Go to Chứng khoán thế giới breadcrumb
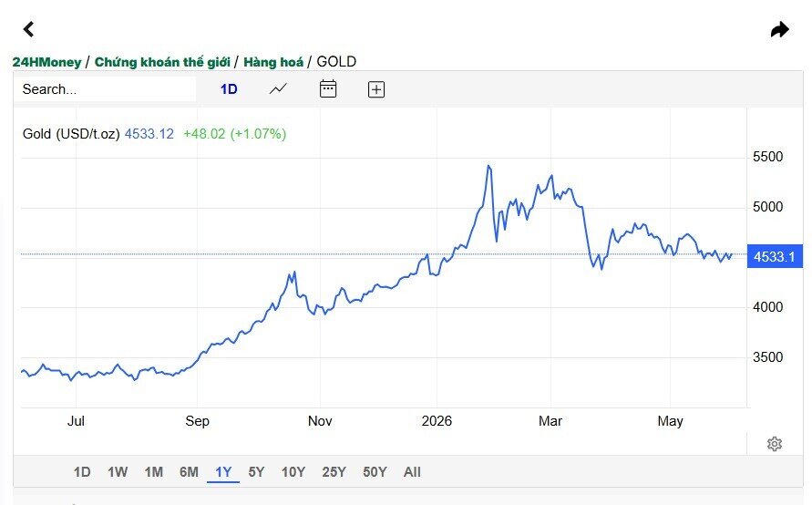The height and width of the screenshot is (505, 812). click(x=162, y=62)
